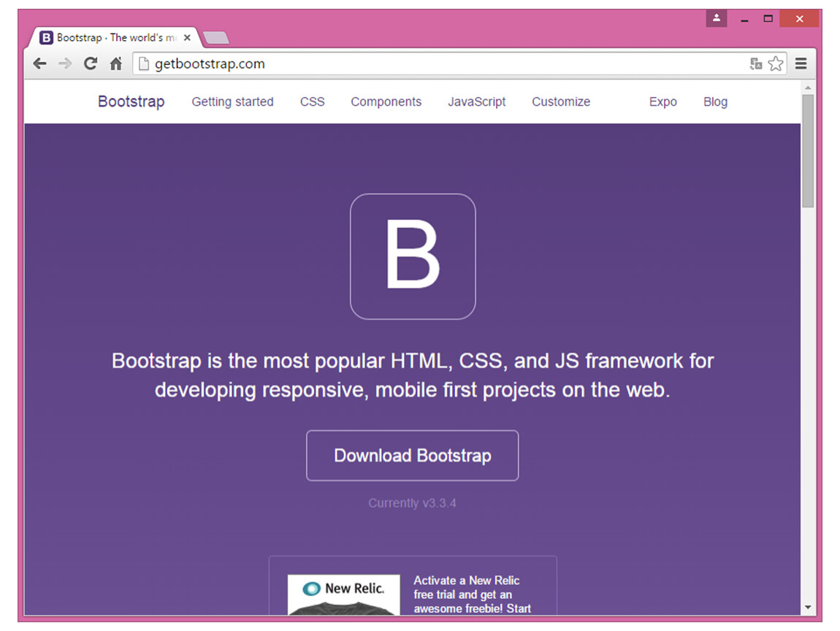Image resolution: width=840 pixels, height=631 pixels.
Task: Click the large Bootstrap B logo
Action: click(x=413, y=256)
